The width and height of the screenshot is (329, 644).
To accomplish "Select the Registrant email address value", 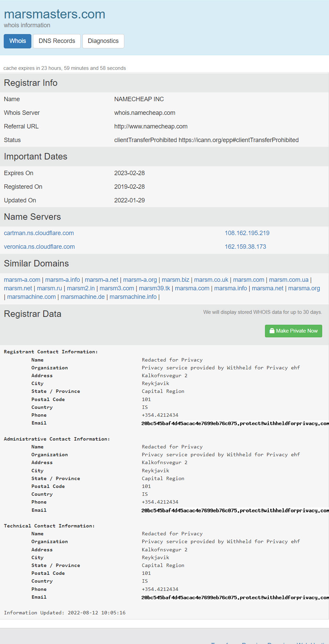I will (x=235, y=423).
